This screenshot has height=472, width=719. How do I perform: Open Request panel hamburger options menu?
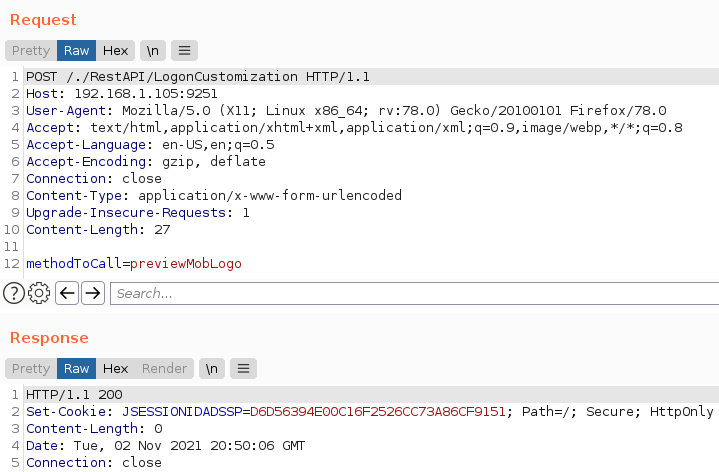[185, 50]
